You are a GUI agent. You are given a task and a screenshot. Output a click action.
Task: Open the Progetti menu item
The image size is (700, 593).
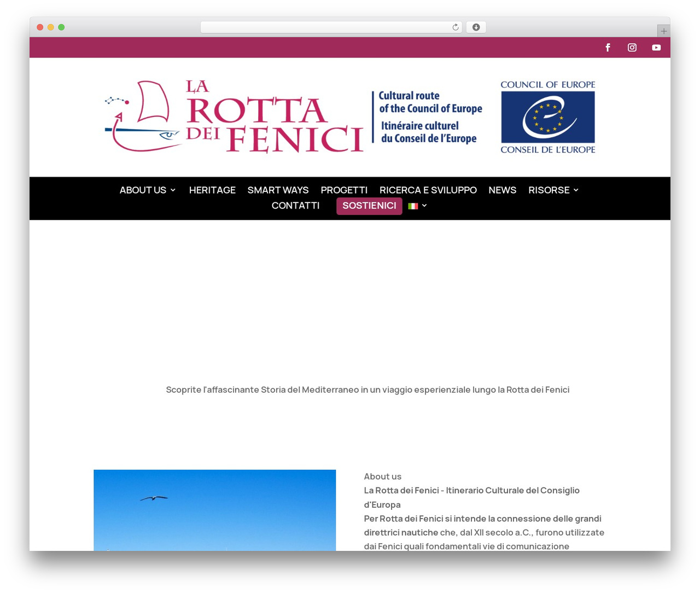[x=344, y=190]
